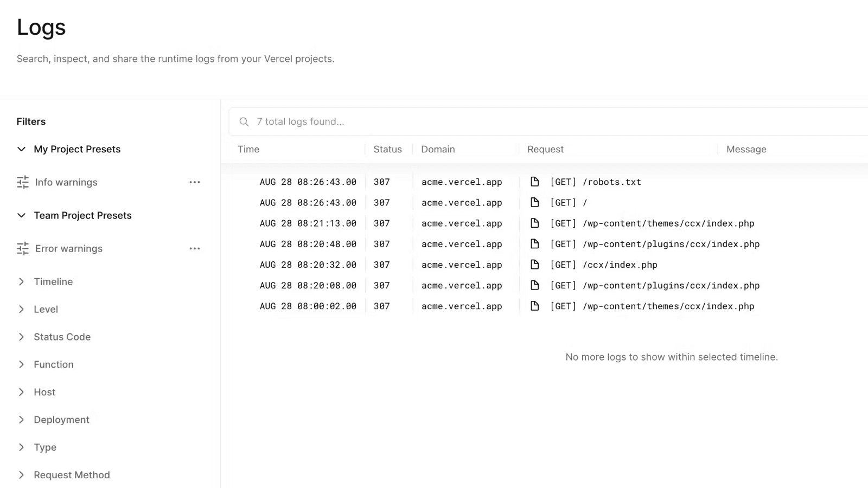Viewport: 868px width, 488px height.
Task: Open the three-dot menu for Info warnings
Action: pos(195,182)
